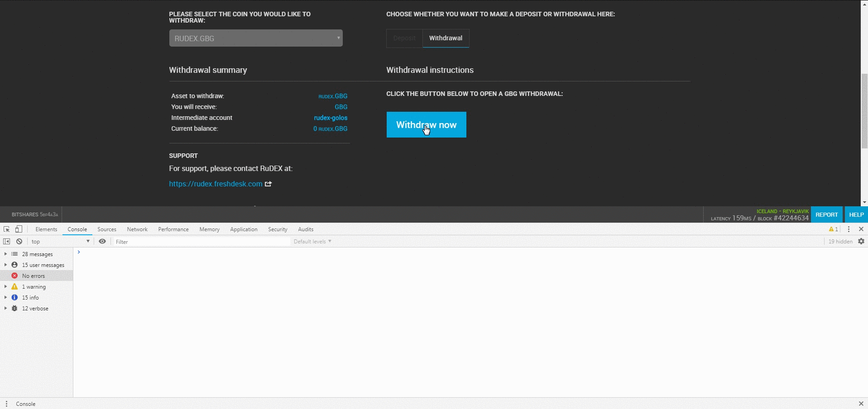Open the Audits tab
868x409 pixels.
[x=306, y=229]
